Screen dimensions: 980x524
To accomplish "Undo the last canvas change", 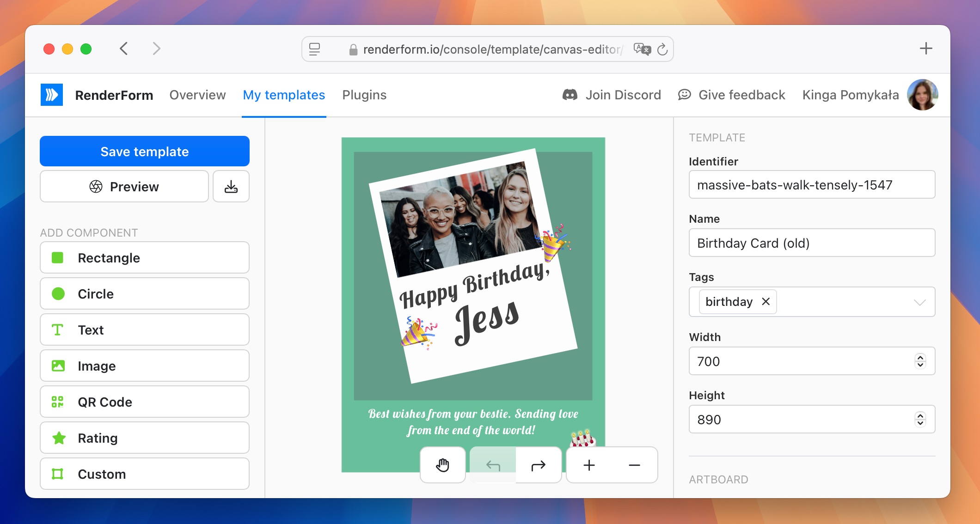I will point(493,465).
